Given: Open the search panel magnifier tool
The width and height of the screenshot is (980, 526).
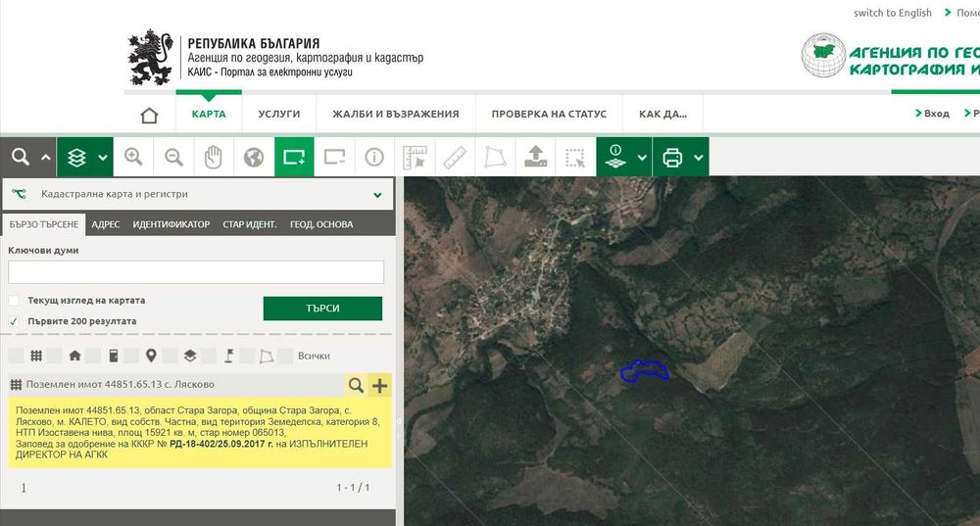Looking at the screenshot, I should (20, 157).
